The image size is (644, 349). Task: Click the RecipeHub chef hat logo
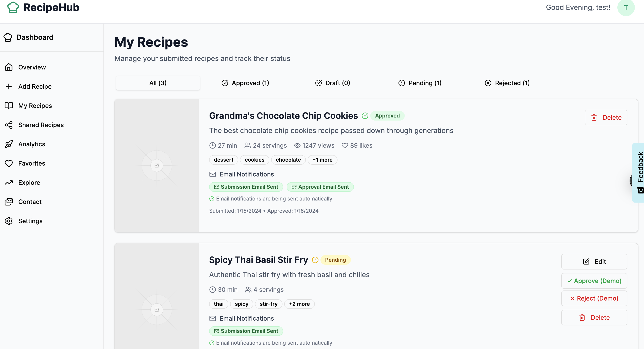coord(13,7)
